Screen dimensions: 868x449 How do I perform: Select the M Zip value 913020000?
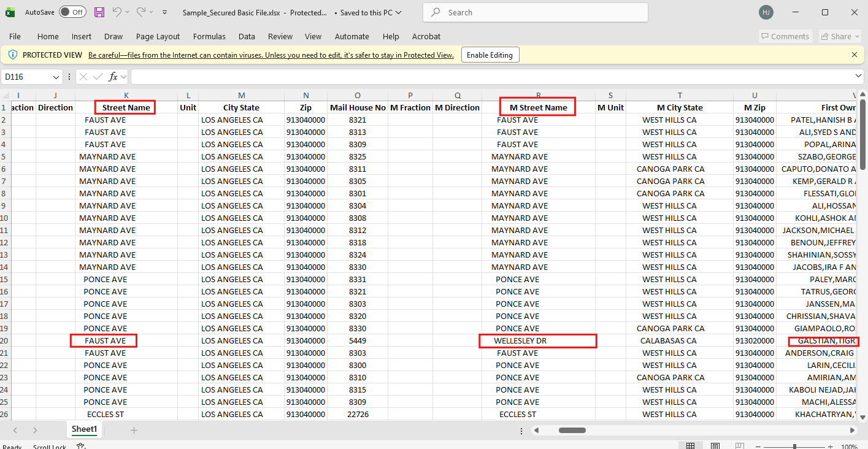pyautogui.click(x=755, y=340)
